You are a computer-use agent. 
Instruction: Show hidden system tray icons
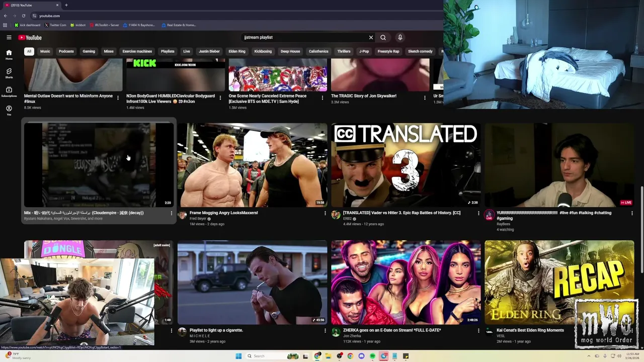coord(589,356)
